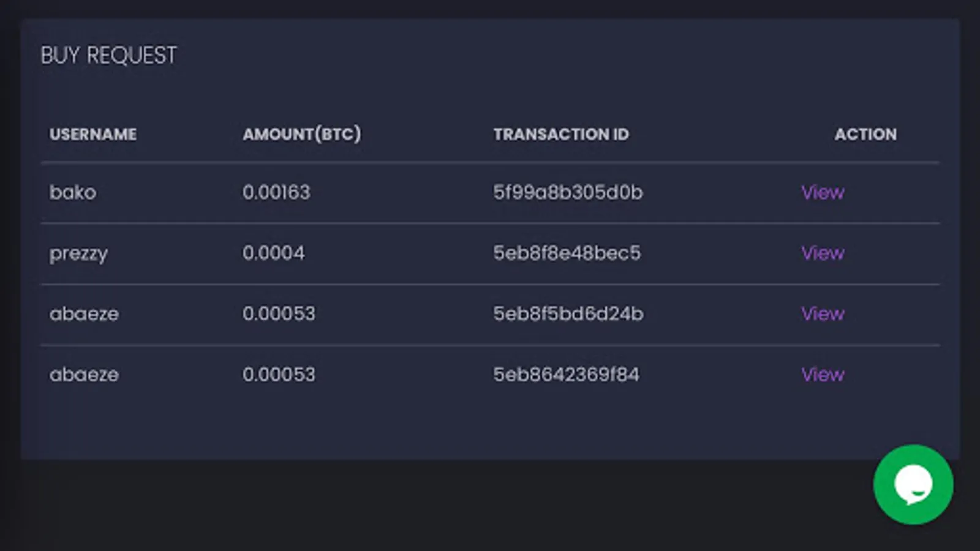View bako's buy request

pos(823,192)
